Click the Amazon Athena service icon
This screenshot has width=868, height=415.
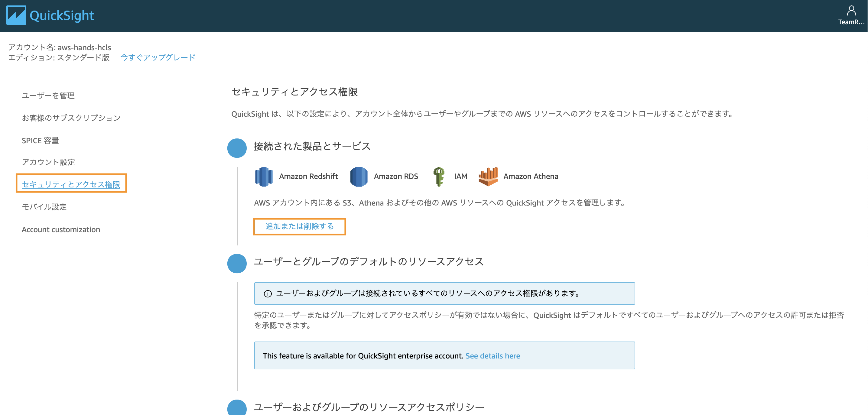[x=488, y=177]
